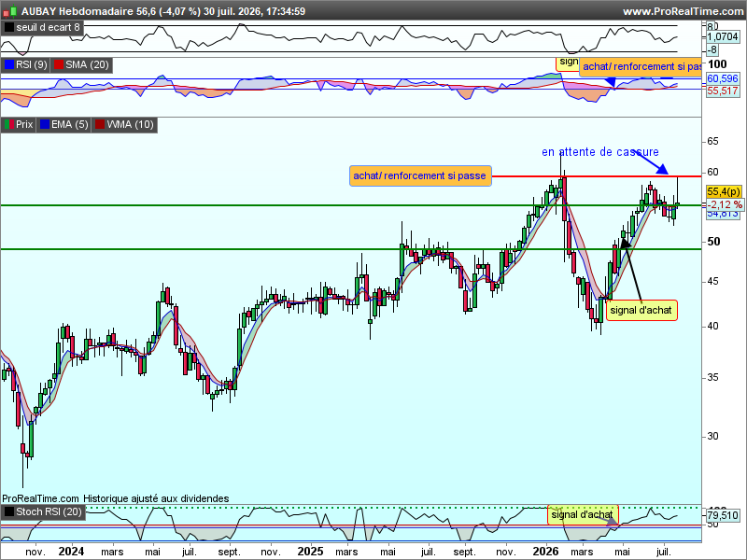Select 'en attente de cassure' annotation text

pos(600,152)
